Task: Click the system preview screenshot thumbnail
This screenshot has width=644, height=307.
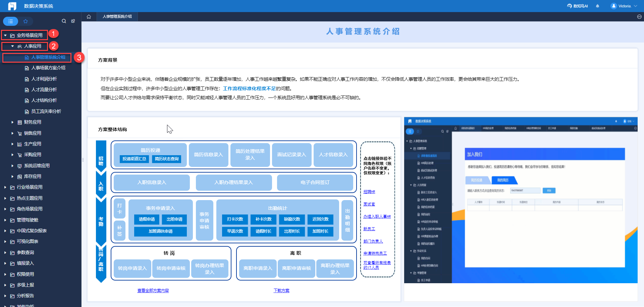Action: click(521, 200)
